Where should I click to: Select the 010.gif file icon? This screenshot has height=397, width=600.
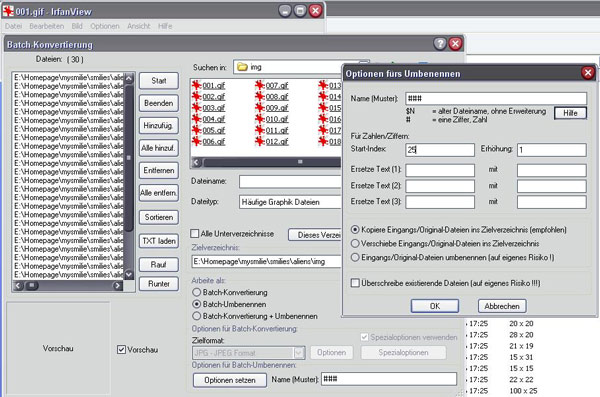[260, 119]
